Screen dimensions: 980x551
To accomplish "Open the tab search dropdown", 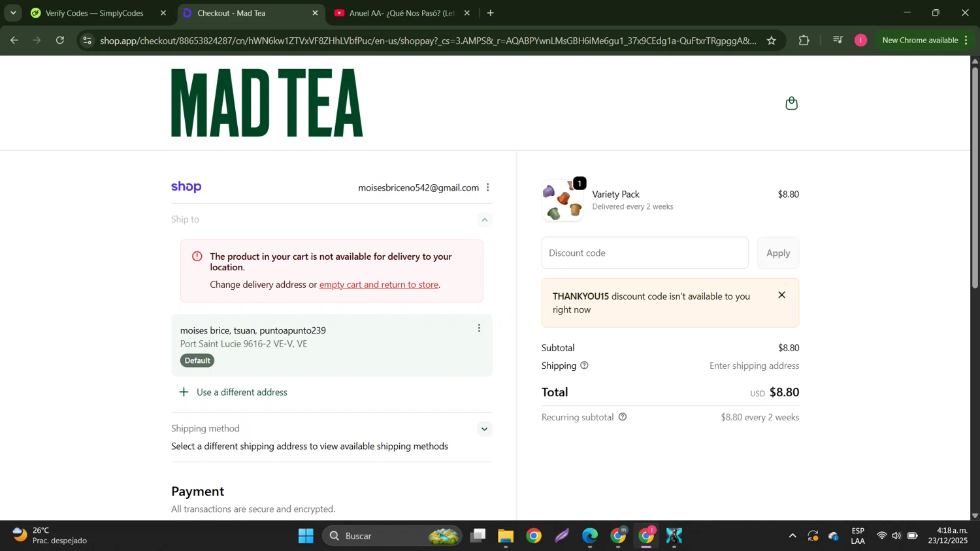I will pos(13,13).
